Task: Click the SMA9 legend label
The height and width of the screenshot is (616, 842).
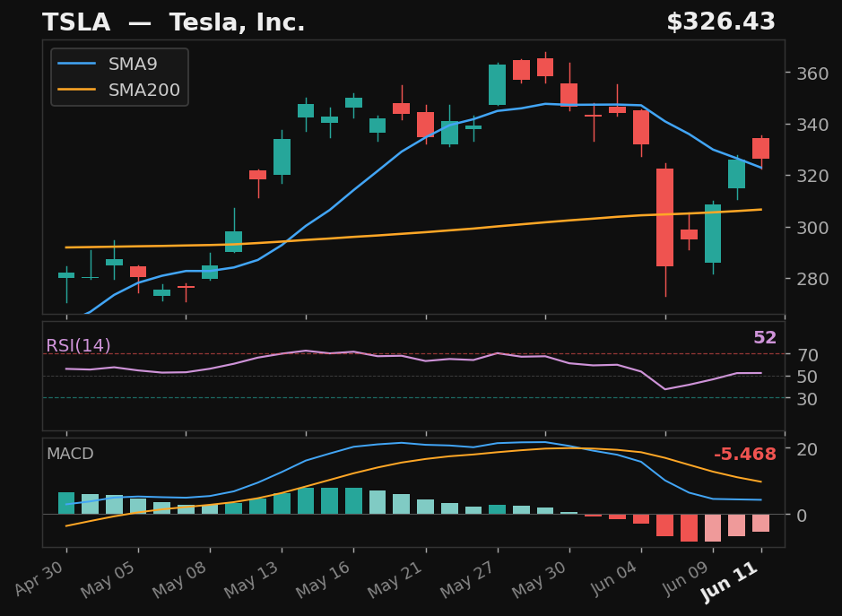Action: coord(133,64)
